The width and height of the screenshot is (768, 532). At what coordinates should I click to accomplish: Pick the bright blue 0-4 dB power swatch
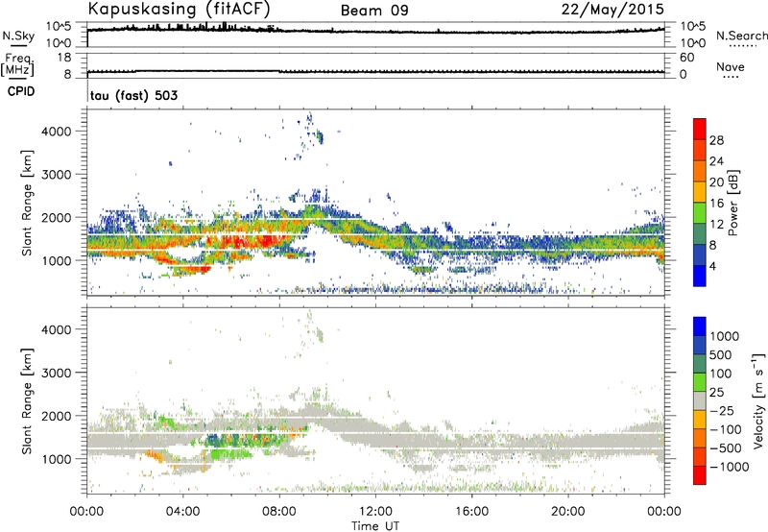(700, 276)
